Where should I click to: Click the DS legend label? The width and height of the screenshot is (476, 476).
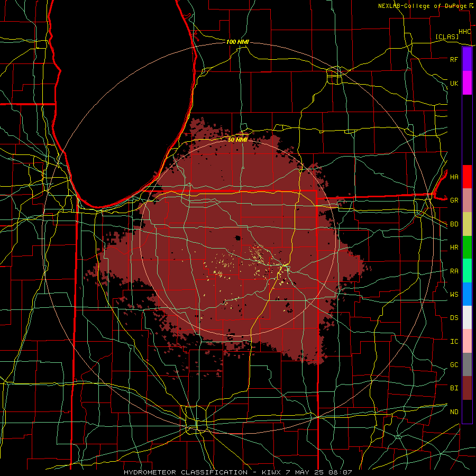point(454,318)
